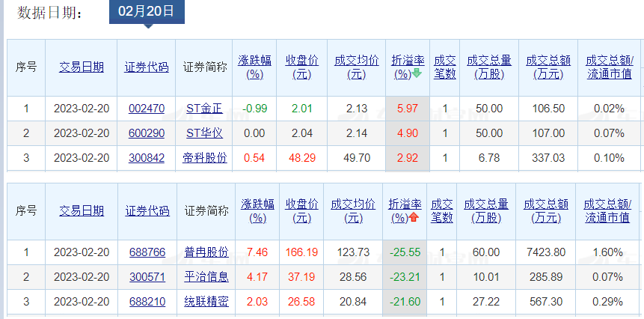This screenshot has width=644, height=319.
Task: Click the green down-arrow sort icon
Action: pos(417,73)
